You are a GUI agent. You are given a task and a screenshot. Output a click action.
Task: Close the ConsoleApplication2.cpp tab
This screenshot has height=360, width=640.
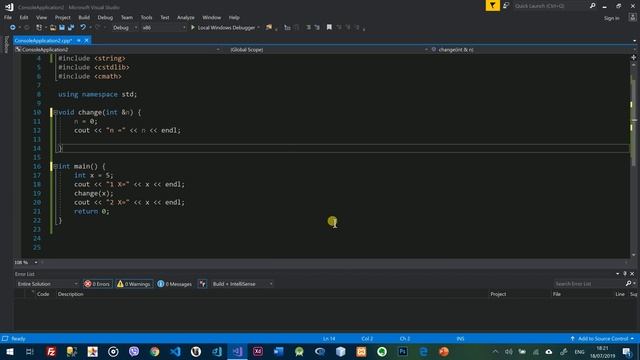pos(86,40)
